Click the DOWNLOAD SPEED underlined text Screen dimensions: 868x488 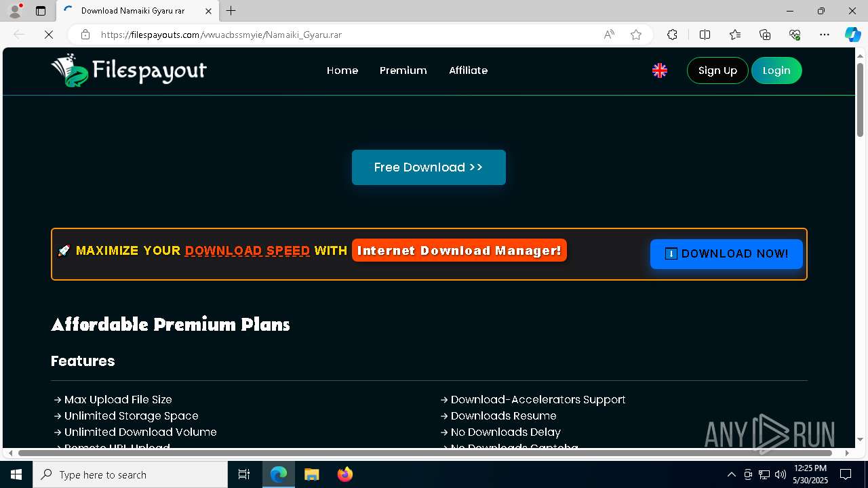248,251
